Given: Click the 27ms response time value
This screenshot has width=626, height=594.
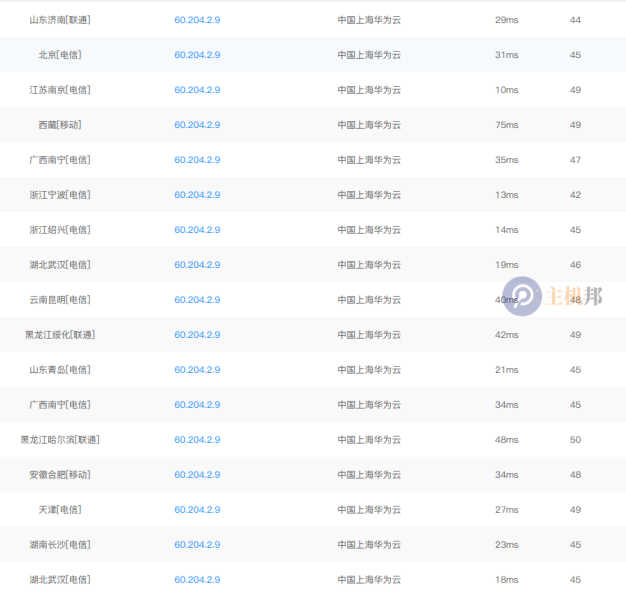Looking at the screenshot, I should click(507, 510).
